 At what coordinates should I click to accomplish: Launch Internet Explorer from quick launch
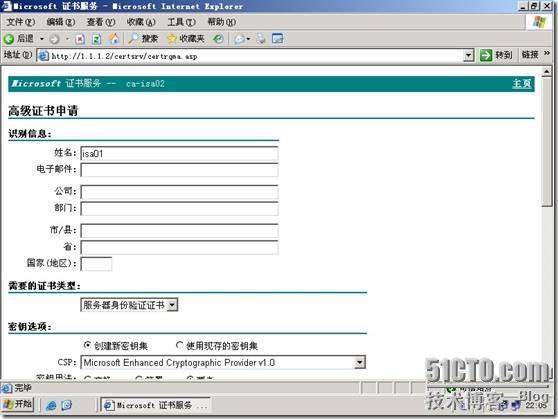[x=51, y=405]
